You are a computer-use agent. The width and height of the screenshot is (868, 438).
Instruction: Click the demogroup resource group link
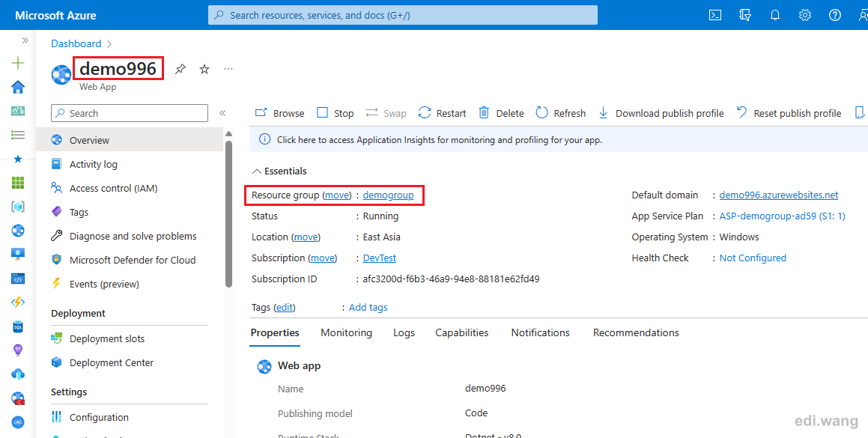pyautogui.click(x=388, y=195)
